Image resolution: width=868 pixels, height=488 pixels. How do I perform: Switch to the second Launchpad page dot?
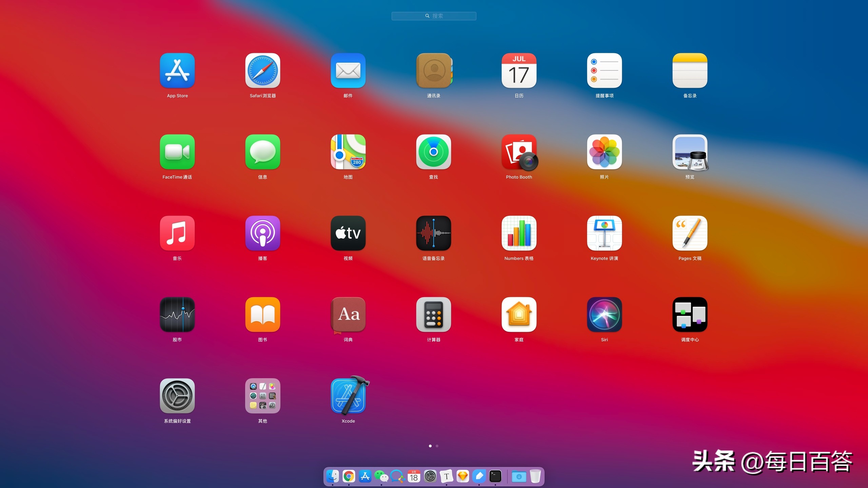[x=437, y=446]
